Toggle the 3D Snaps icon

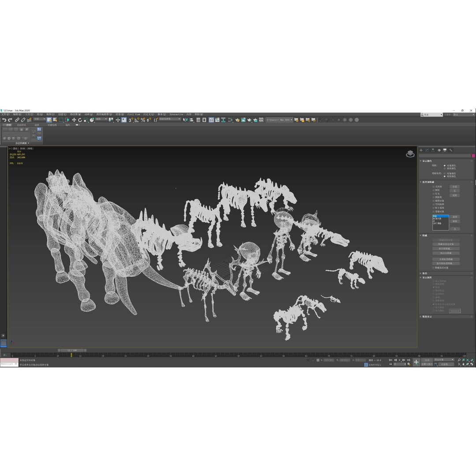[x=131, y=120]
